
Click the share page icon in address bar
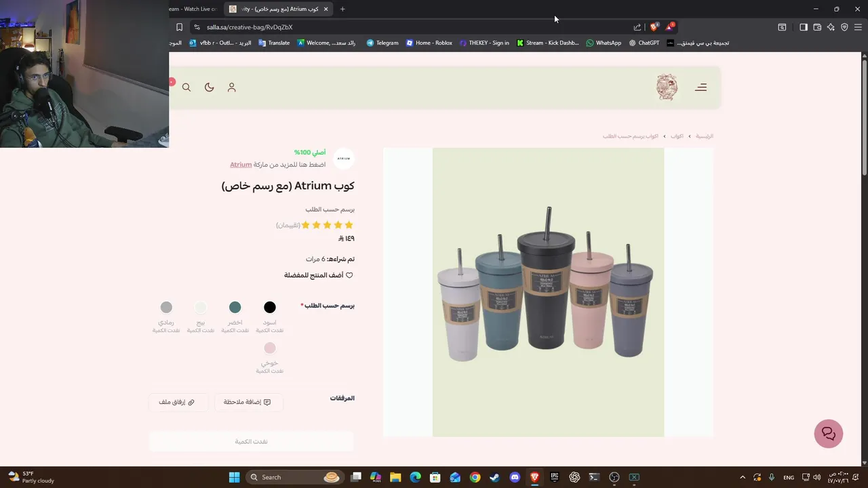point(637,27)
